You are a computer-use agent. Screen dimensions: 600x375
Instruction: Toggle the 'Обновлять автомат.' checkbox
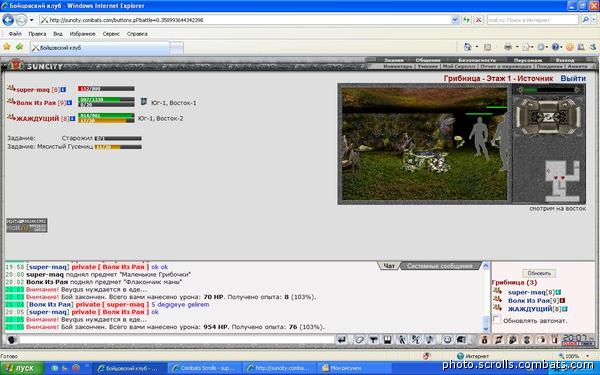[x=497, y=319]
